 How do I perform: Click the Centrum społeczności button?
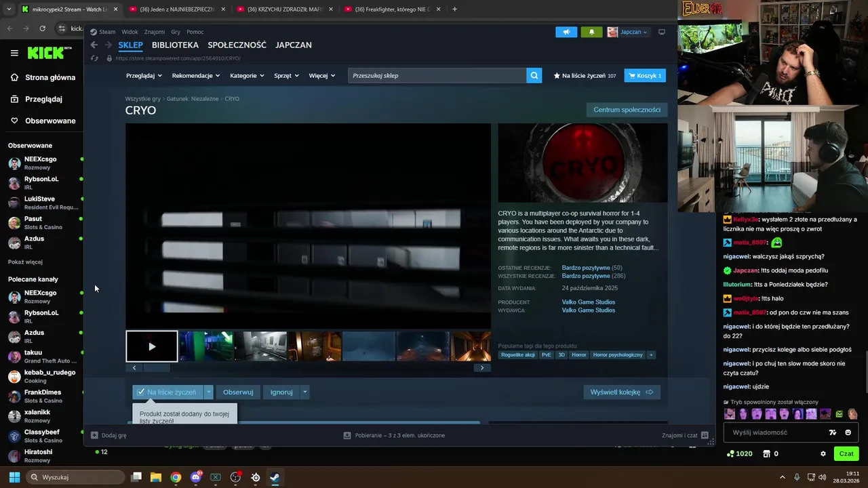(x=627, y=110)
